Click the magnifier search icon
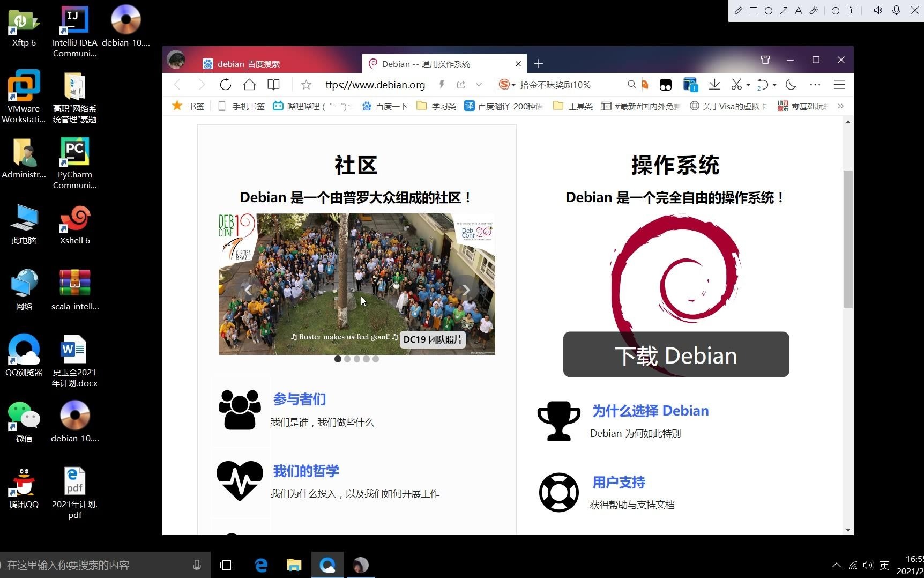924x578 pixels. [x=631, y=85]
